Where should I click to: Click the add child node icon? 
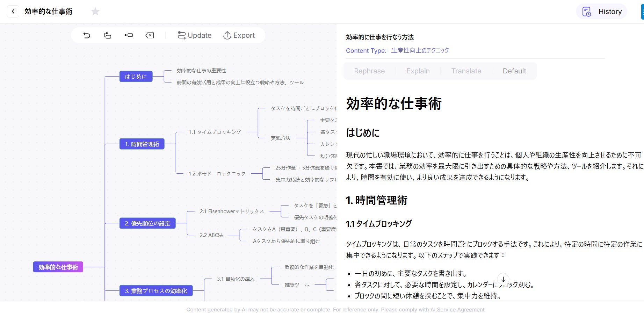click(129, 35)
